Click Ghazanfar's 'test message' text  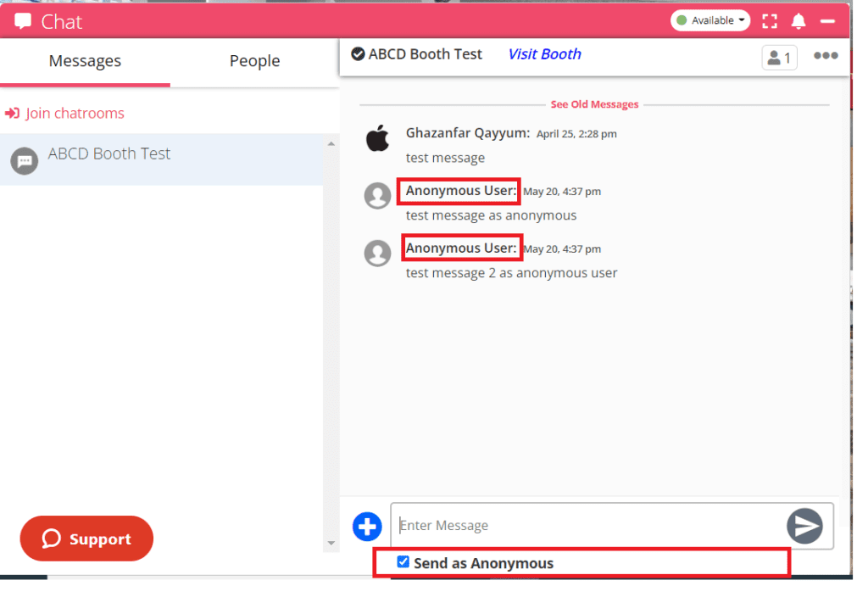445,158
